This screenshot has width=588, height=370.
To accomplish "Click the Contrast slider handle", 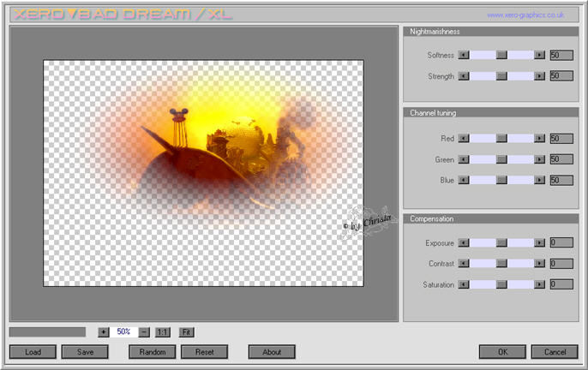I will tap(501, 264).
